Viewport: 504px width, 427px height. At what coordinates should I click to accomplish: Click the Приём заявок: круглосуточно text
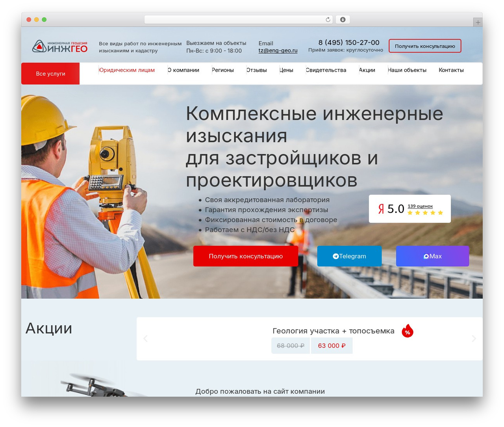click(346, 50)
